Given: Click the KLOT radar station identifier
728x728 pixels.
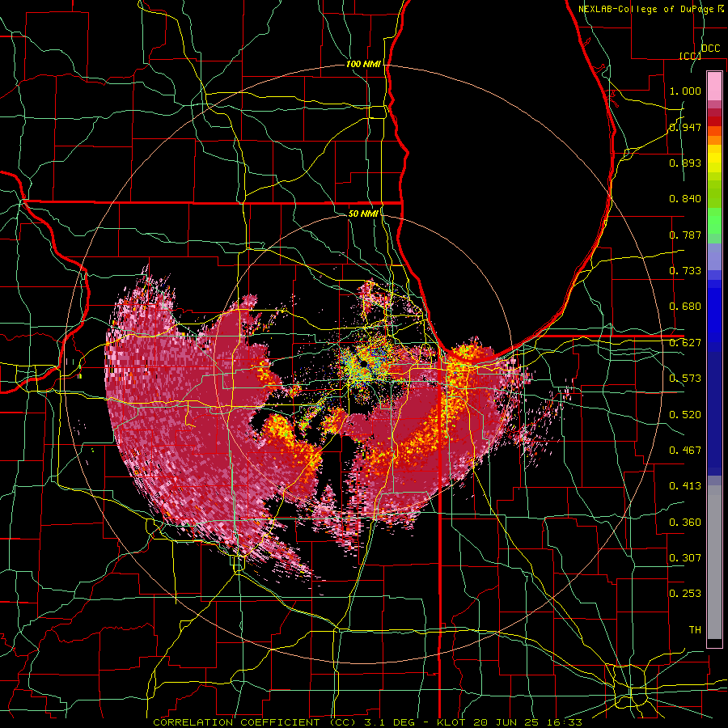Looking at the screenshot, I should [451, 722].
